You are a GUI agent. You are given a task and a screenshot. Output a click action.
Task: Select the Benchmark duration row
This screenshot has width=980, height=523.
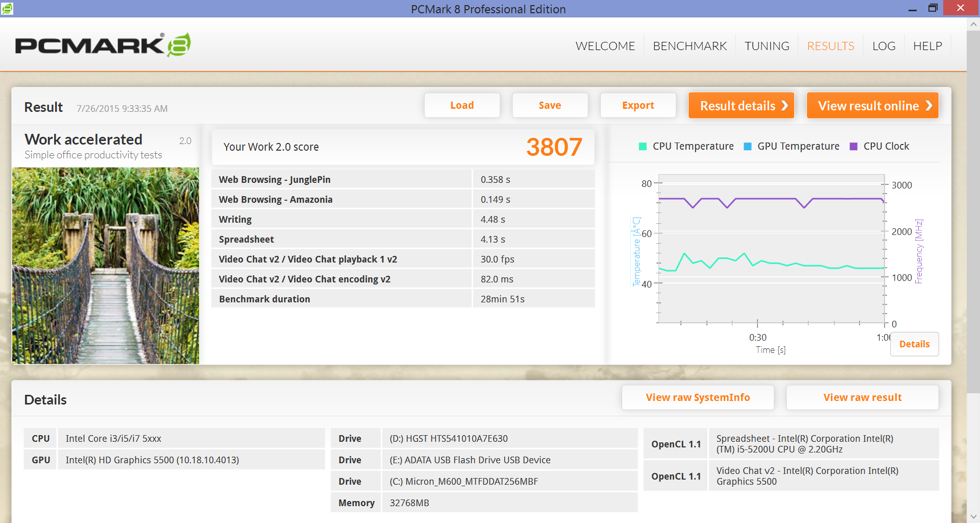pos(403,299)
